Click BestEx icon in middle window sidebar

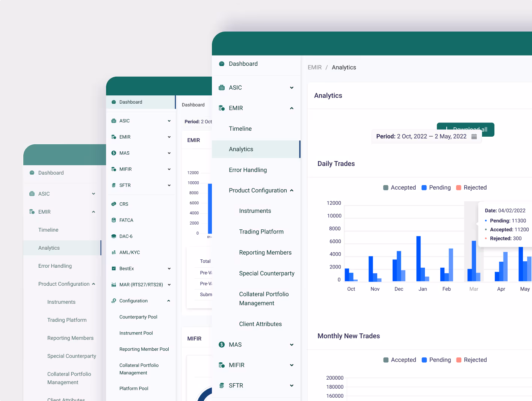coord(114,269)
